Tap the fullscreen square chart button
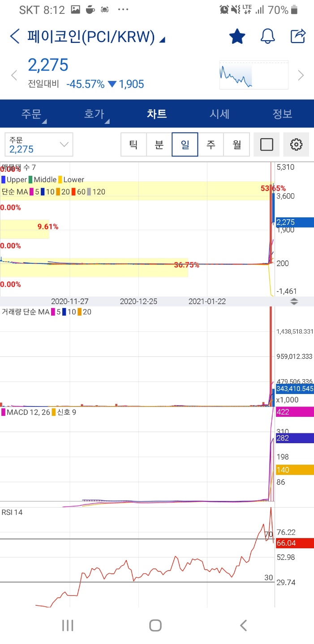Viewport: 314px width, 644px height. (x=267, y=144)
